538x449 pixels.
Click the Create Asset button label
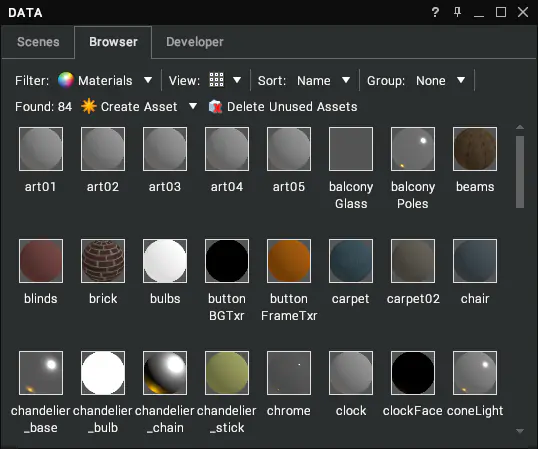coord(139,107)
